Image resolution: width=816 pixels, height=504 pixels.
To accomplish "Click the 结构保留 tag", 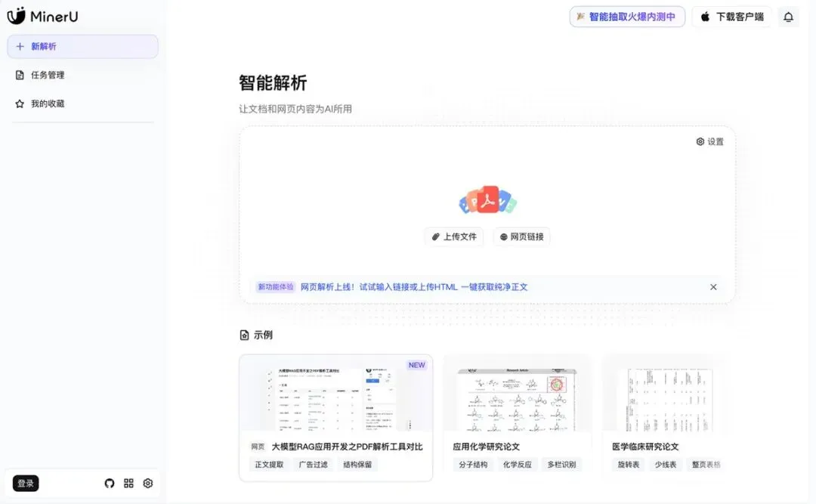I will [357, 465].
